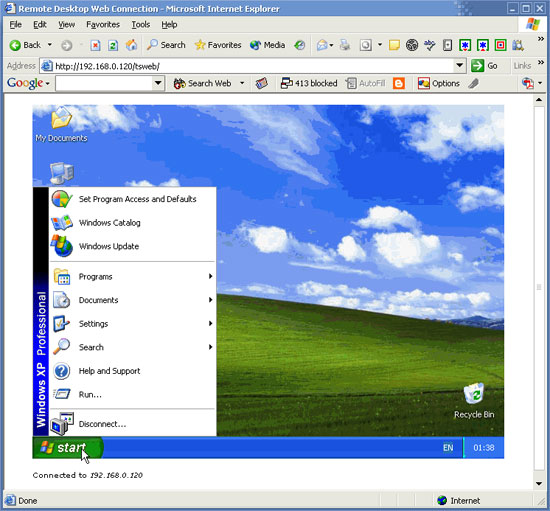
Task: Click the 01:38 taskbar clock
Action: pyautogui.click(x=484, y=448)
